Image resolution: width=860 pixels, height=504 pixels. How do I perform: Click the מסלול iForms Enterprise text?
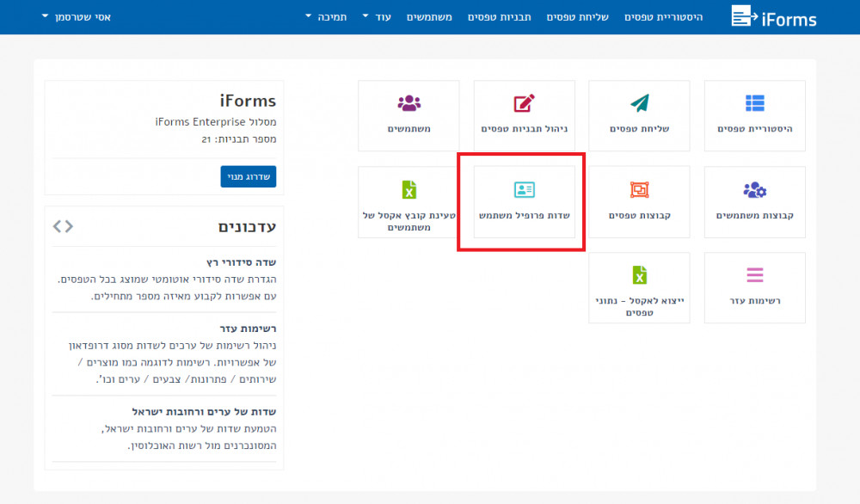point(216,122)
